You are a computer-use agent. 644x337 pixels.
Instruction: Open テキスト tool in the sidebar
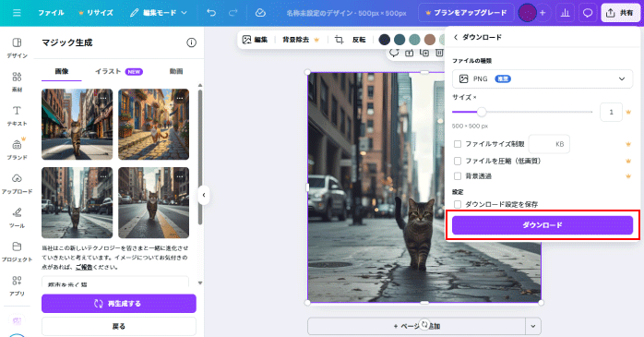click(17, 116)
